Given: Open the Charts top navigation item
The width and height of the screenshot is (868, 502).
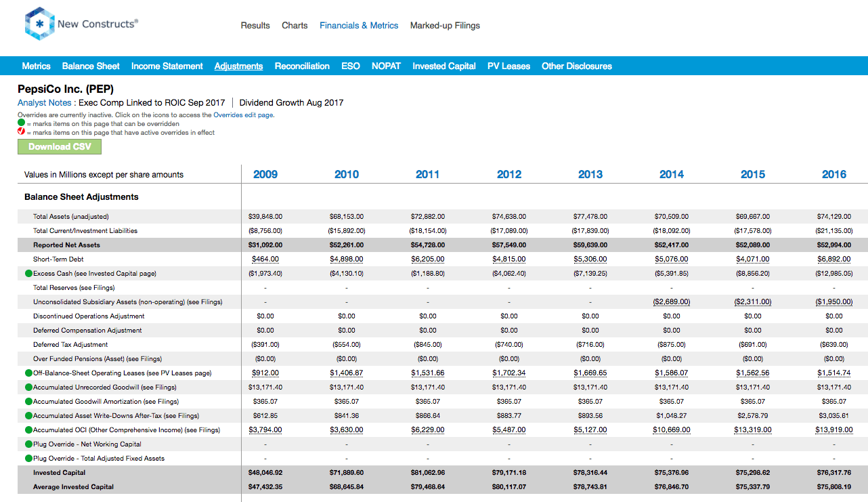Looking at the screenshot, I should [x=295, y=26].
